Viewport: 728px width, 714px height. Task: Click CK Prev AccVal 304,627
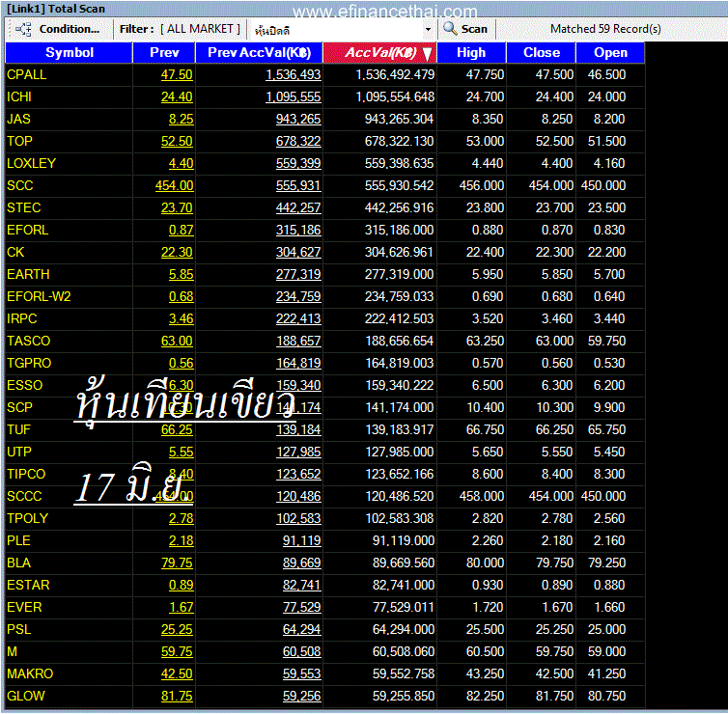point(298,253)
